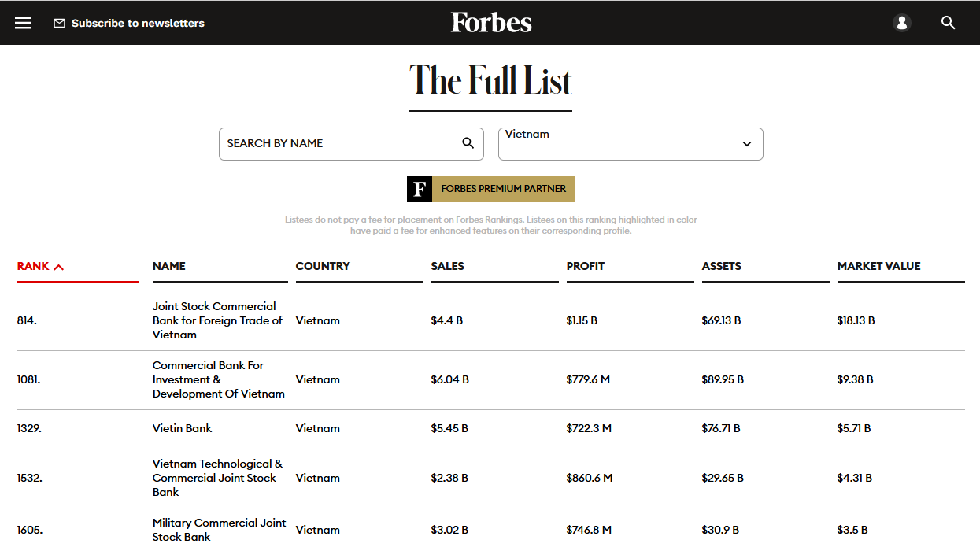Open the user account profile icon
The image size is (980, 551).
(x=902, y=23)
